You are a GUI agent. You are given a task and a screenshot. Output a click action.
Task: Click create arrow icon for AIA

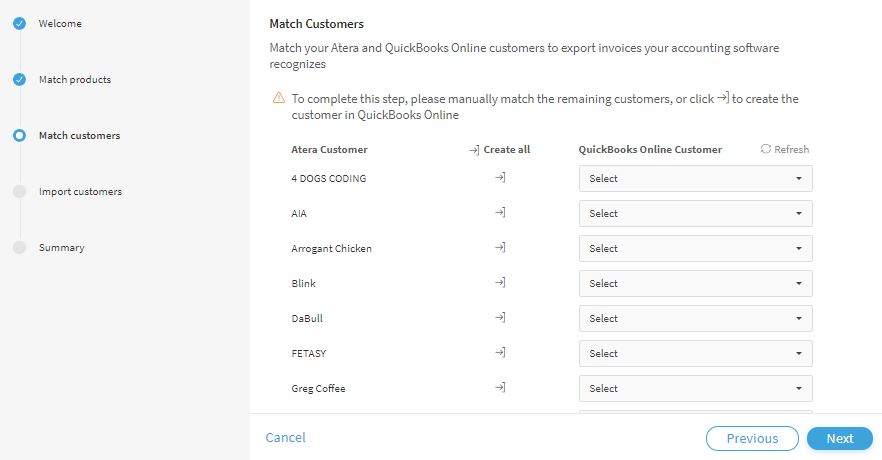pyautogui.click(x=500, y=213)
